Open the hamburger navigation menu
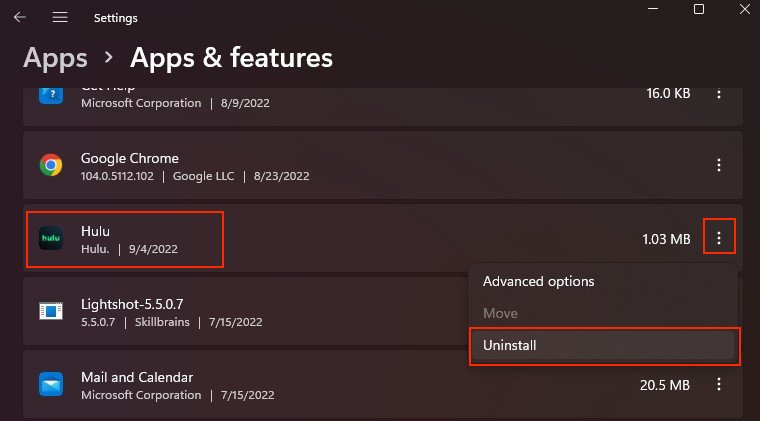Screen dimensions: 760x421 60,17
